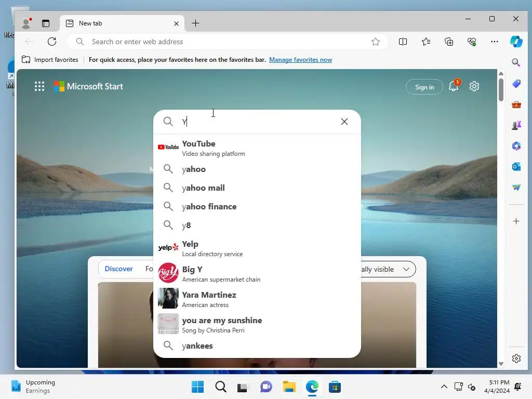
Task: Switch to the Discover tab
Action: [119, 269]
